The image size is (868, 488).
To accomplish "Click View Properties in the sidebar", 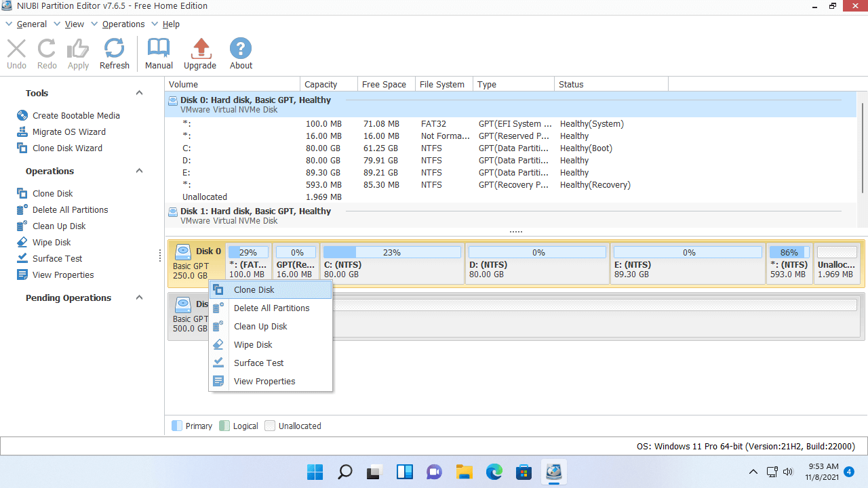I will (63, 275).
